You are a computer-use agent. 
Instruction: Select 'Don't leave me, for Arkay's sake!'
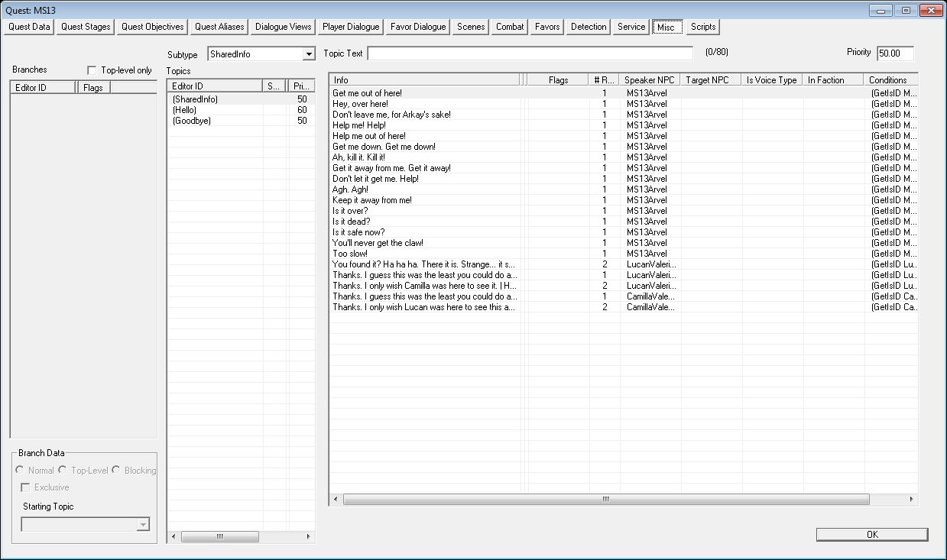(623, 115)
